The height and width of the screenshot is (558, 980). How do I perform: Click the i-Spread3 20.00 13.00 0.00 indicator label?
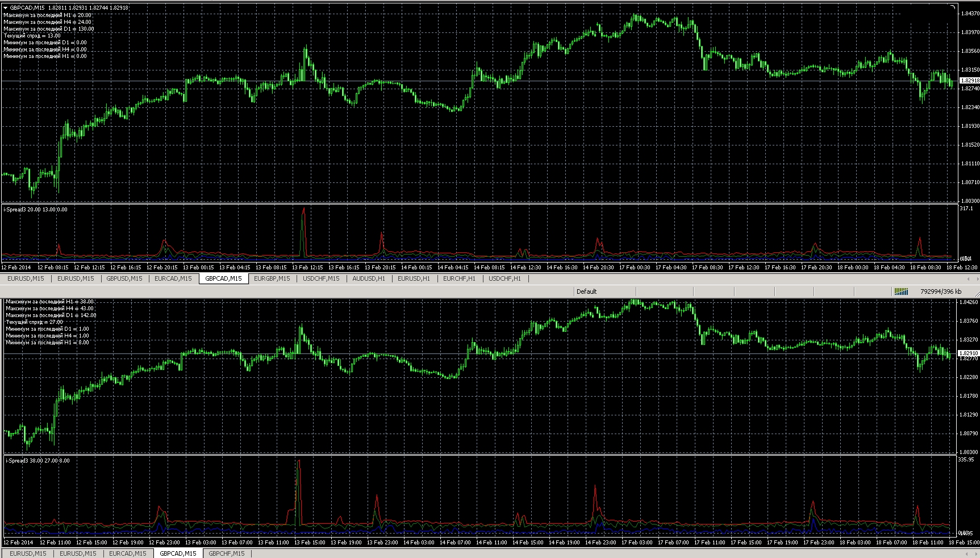click(35, 210)
